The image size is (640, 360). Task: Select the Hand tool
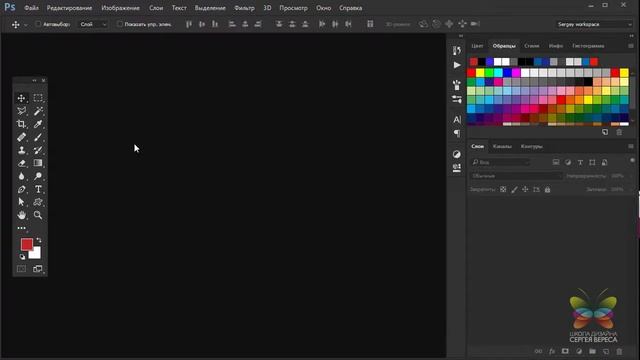point(21,215)
